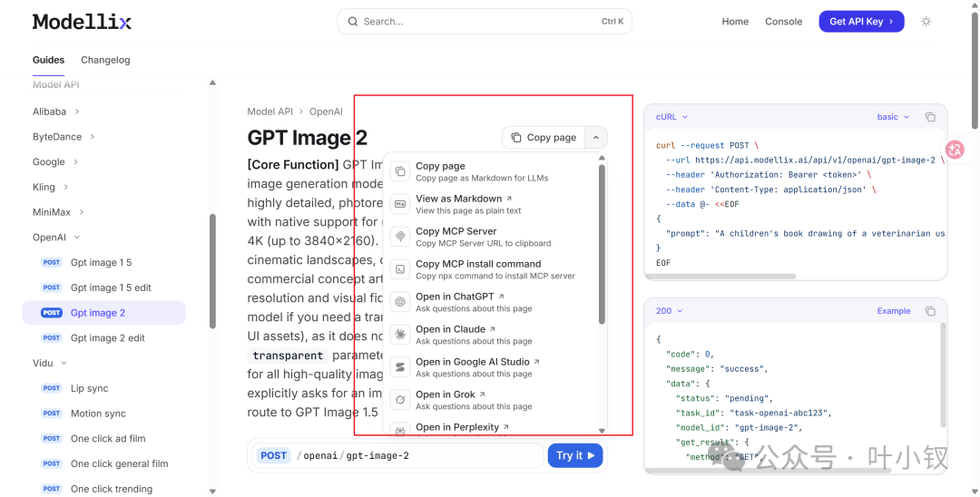Viewport: 980px width, 497px height.
Task: Click the Search input field
Action: 485,21
